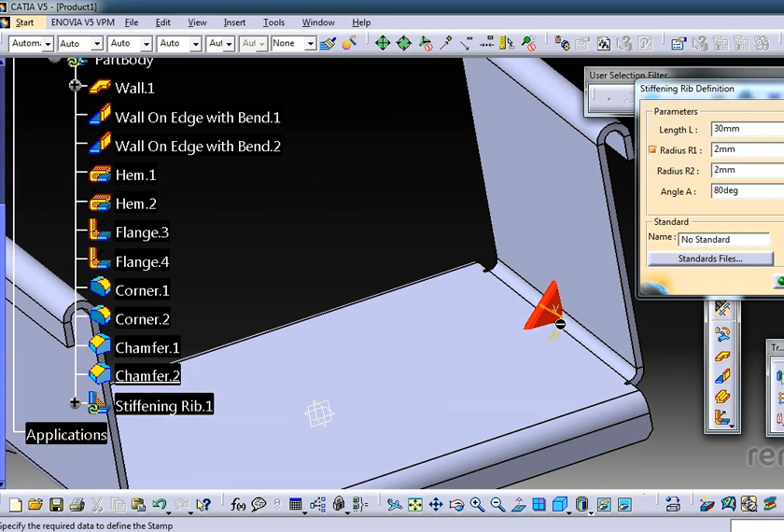This screenshot has height=532, width=784.
Task: Open the first Auto dropdown in graphic properties toolbar
Action: (x=46, y=44)
